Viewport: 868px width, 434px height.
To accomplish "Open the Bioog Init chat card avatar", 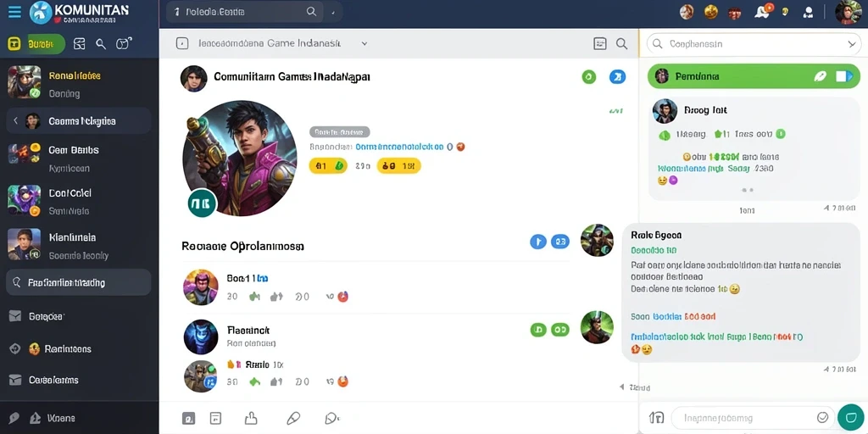I will (x=665, y=111).
